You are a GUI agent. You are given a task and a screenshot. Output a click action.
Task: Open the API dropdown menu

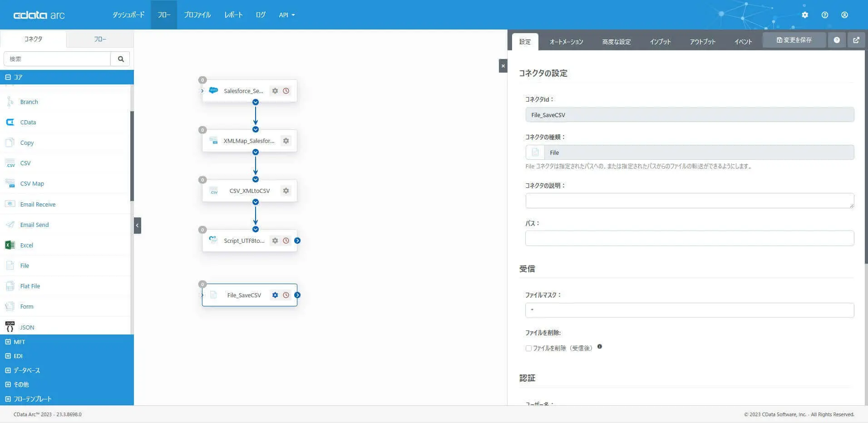point(287,15)
